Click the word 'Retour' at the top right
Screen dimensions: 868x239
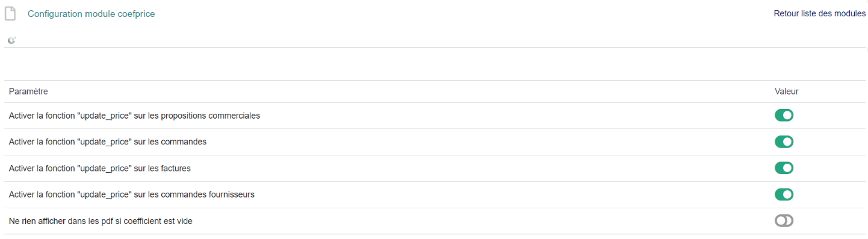tap(787, 13)
